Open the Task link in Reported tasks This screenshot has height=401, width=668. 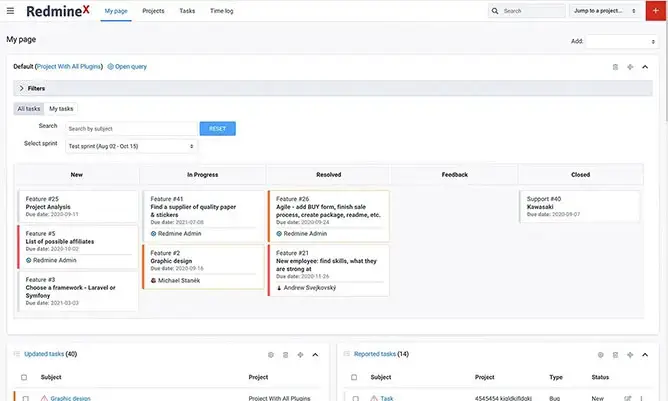click(x=387, y=398)
